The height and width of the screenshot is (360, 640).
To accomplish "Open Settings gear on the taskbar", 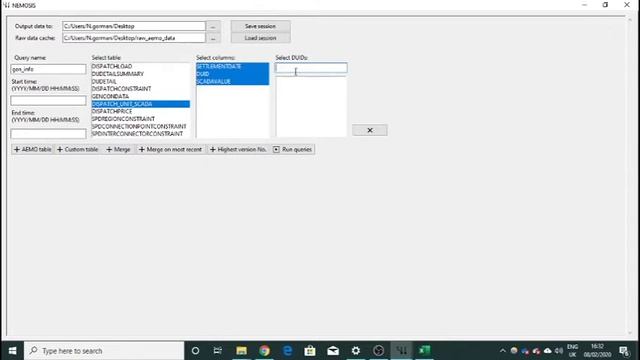I will (356, 351).
